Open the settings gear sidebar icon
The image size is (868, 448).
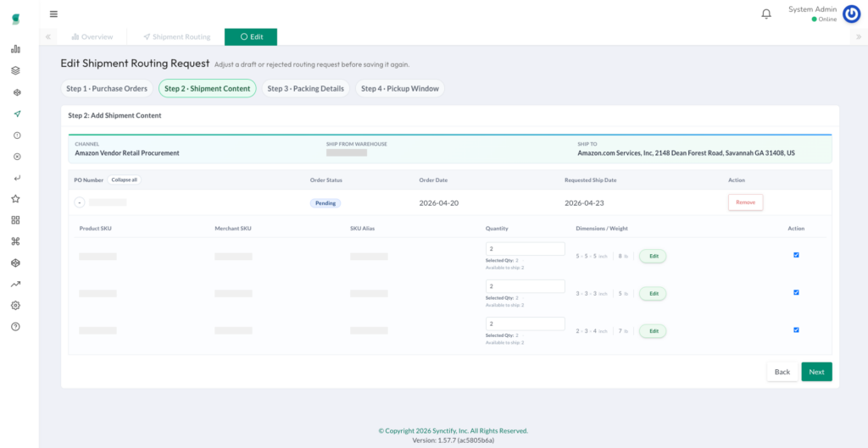tap(15, 306)
